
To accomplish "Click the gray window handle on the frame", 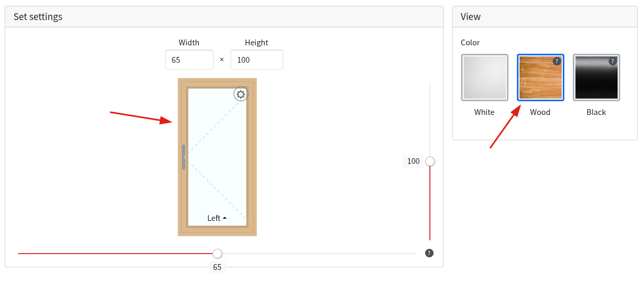I will pos(184,157).
